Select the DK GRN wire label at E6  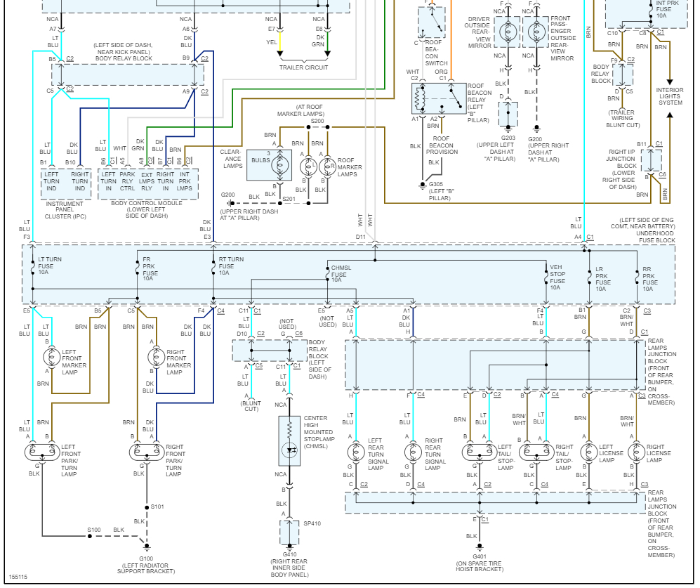point(318,41)
